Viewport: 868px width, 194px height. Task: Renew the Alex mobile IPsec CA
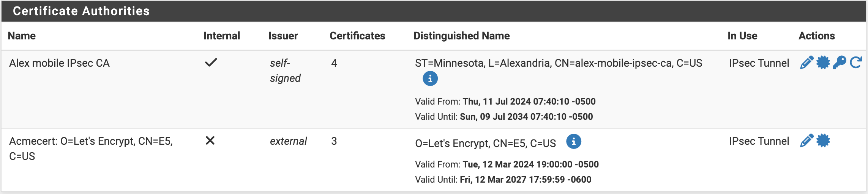pyautogui.click(x=856, y=63)
